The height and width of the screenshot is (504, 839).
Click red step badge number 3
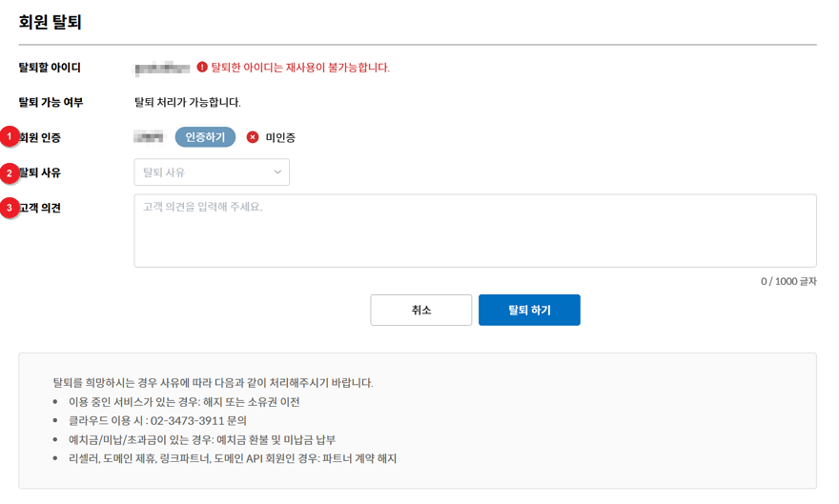click(x=10, y=207)
